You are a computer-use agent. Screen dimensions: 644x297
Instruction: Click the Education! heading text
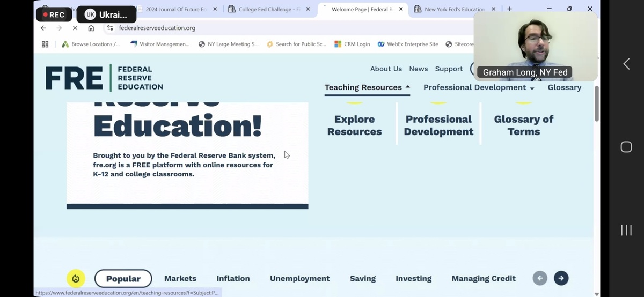(x=178, y=125)
